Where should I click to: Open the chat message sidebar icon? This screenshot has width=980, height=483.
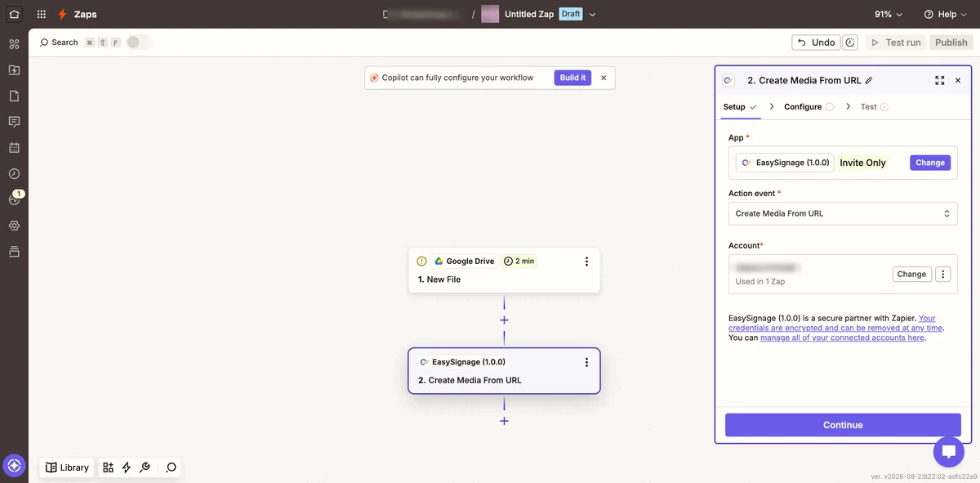coord(14,122)
